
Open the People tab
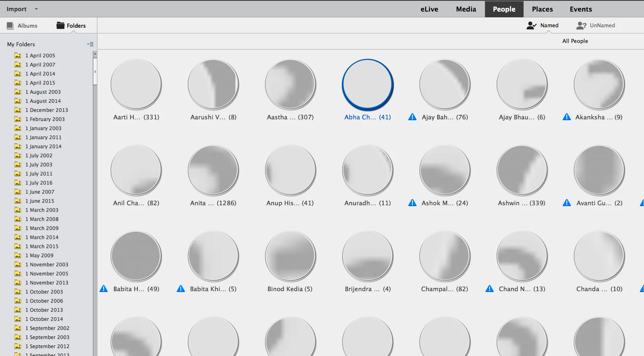504,9
